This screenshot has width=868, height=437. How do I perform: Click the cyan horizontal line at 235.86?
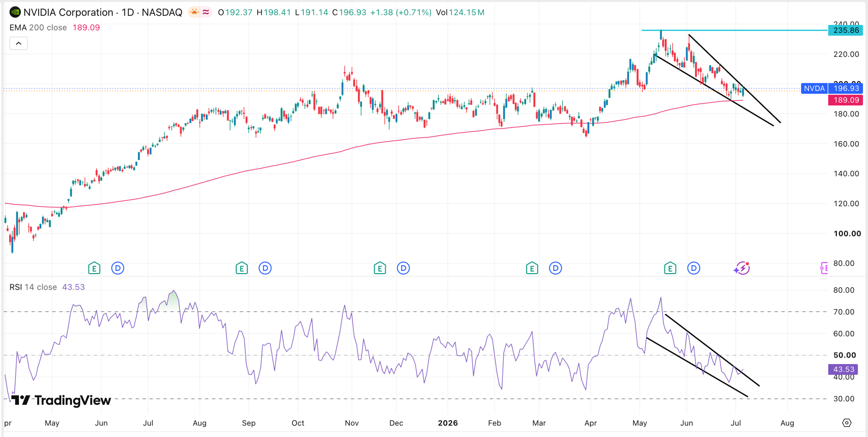tap(734, 31)
